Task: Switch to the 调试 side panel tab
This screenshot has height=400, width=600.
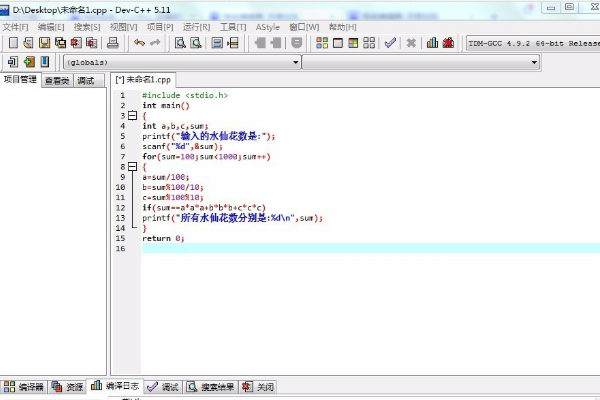Action: click(x=86, y=81)
